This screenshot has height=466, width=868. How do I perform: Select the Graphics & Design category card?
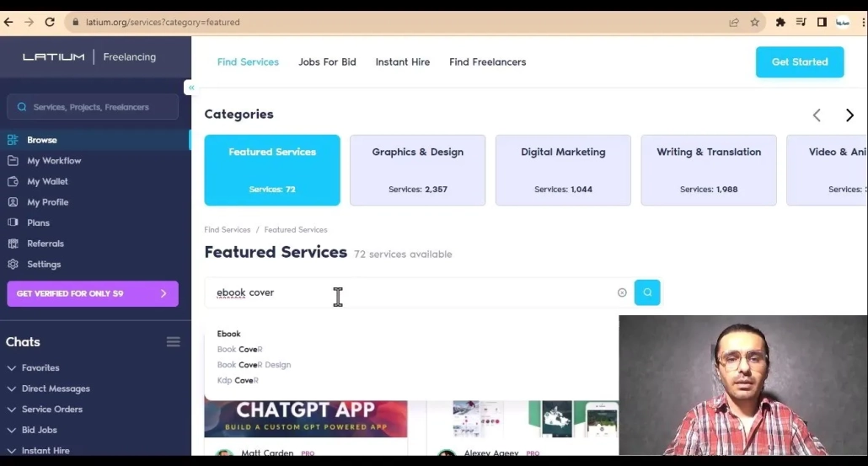[417, 169]
